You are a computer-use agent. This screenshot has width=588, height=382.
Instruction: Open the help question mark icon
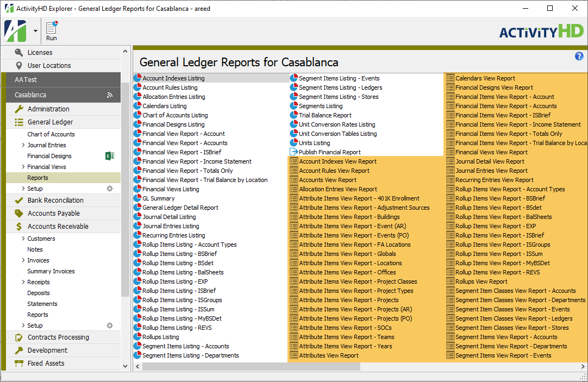coord(579,56)
